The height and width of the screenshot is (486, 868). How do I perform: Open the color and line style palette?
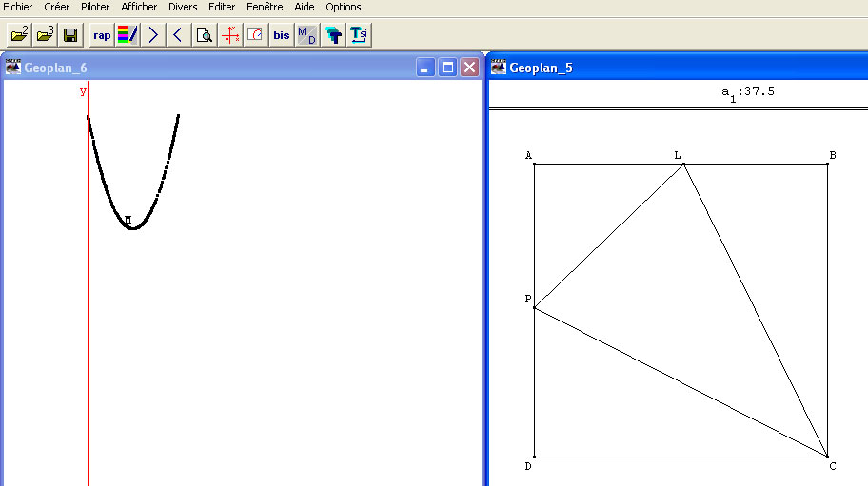click(128, 35)
